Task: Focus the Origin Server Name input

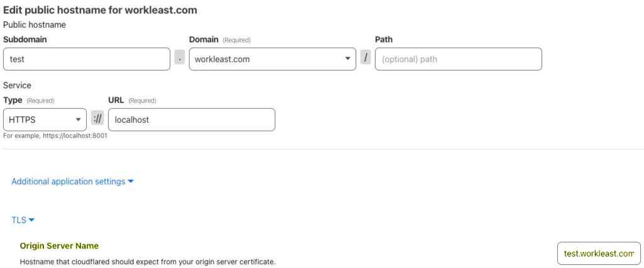Action: [x=599, y=253]
